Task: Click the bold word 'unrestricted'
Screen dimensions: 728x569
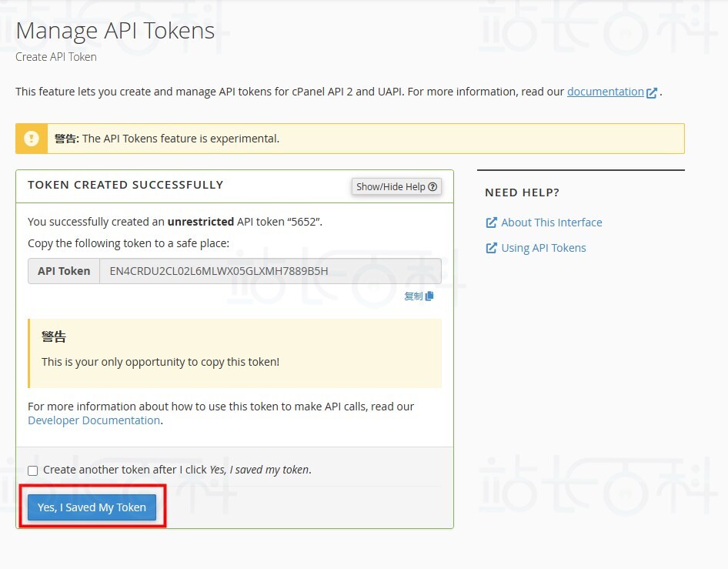Action: 201,222
